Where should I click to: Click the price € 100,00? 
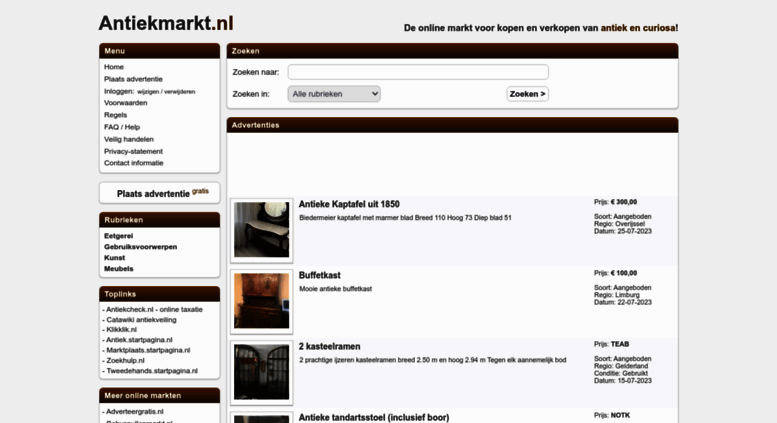624,273
